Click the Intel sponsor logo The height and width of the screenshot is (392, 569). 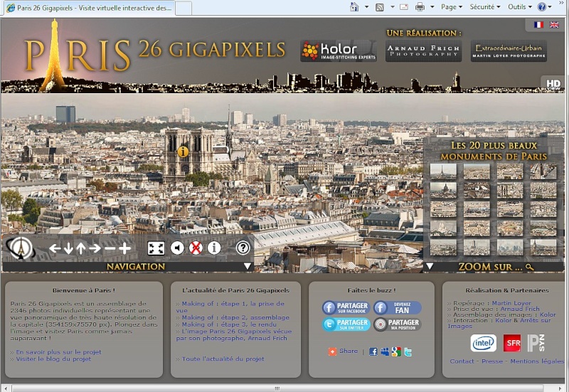coord(484,343)
